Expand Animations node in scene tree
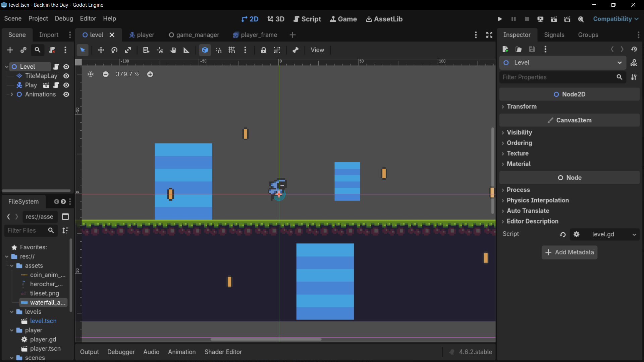This screenshot has height=362, width=644. (x=12, y=95)
